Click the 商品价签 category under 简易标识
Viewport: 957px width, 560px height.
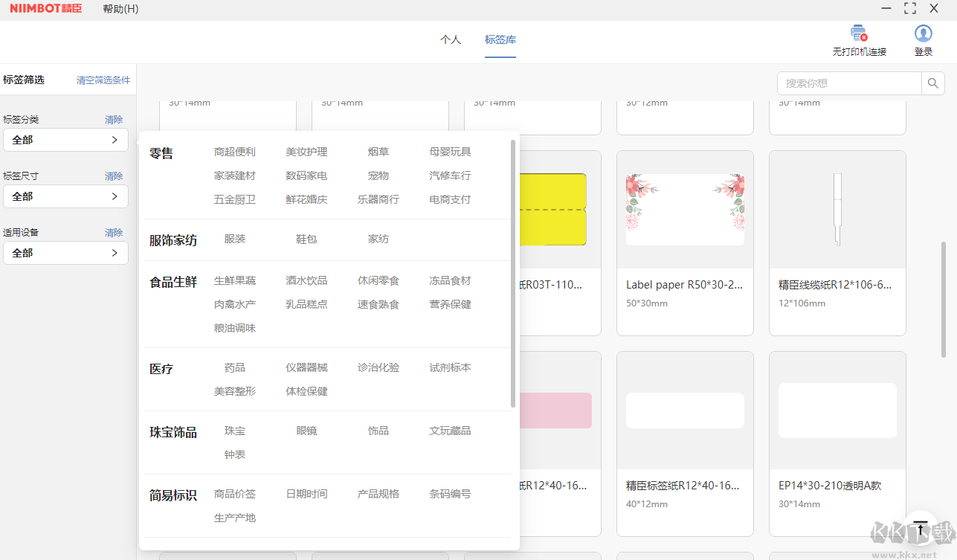234,493
